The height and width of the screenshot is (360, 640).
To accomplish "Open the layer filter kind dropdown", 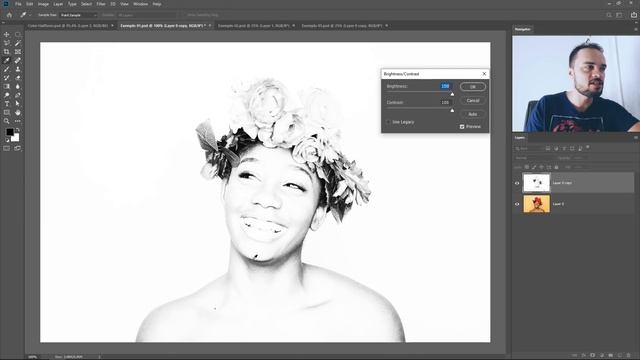I will [529, 149].
